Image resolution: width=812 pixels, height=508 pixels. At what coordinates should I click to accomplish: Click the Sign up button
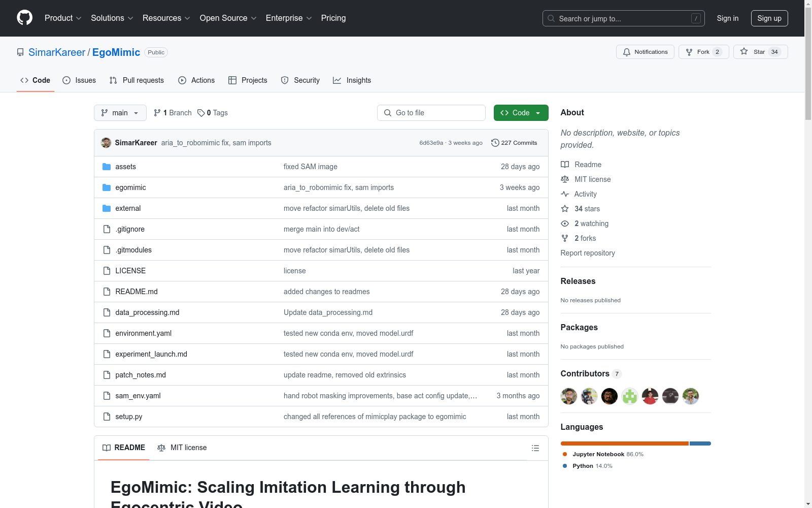(x=769, y=18)
